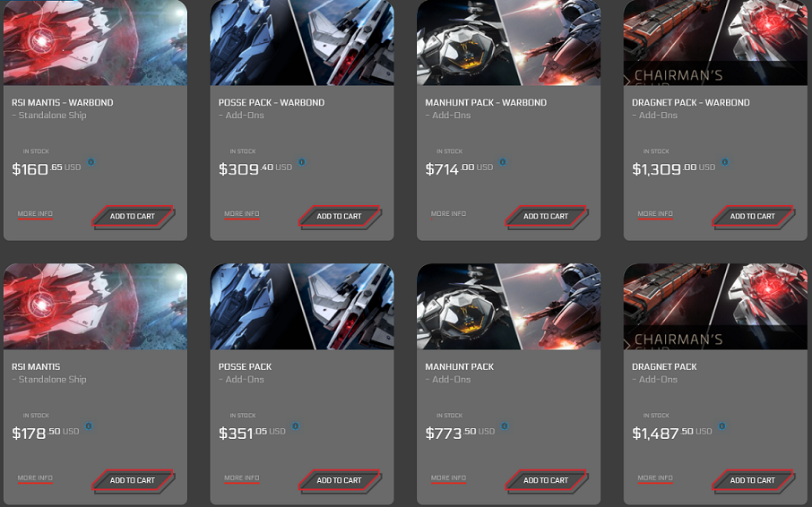Add RSI Mantis Warbond to cart
812x507 pixels.
coord(133,216)
